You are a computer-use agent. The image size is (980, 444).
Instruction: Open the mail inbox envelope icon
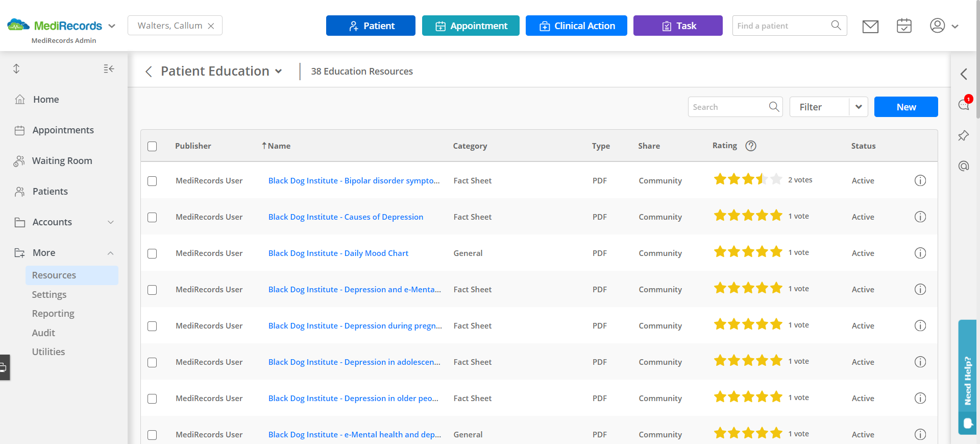point(870,26)
